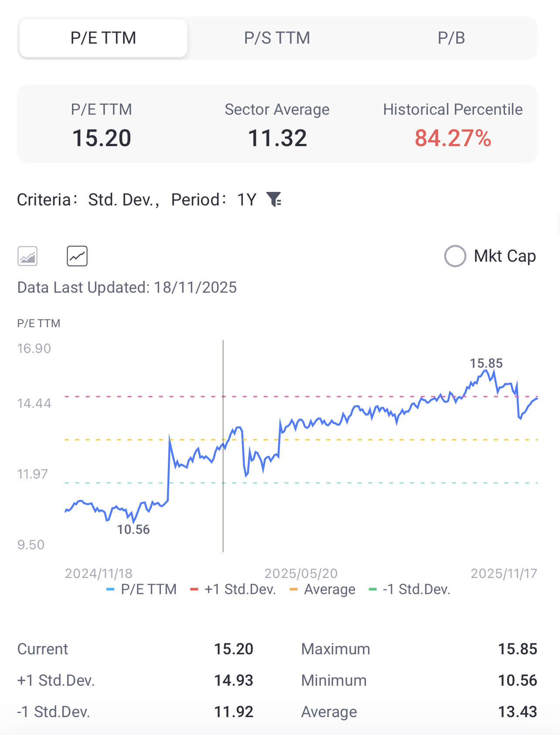Tap the 2025/05/20 date axis label
The image size is (560, 735).
click(x=301, y=573)
